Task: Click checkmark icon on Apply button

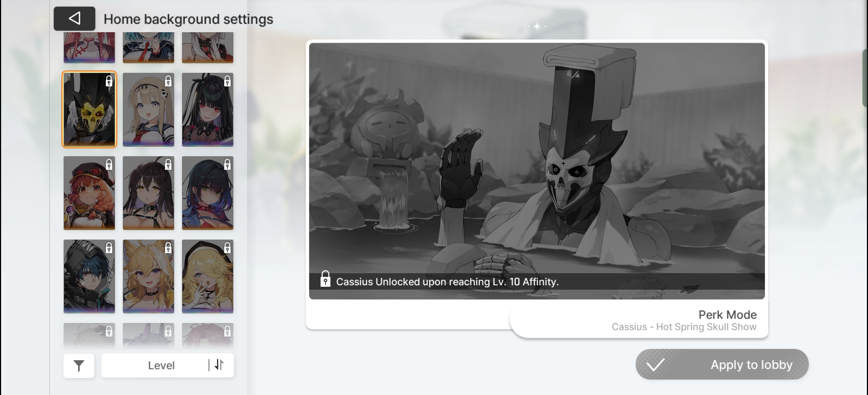Action: coord(656,365)
